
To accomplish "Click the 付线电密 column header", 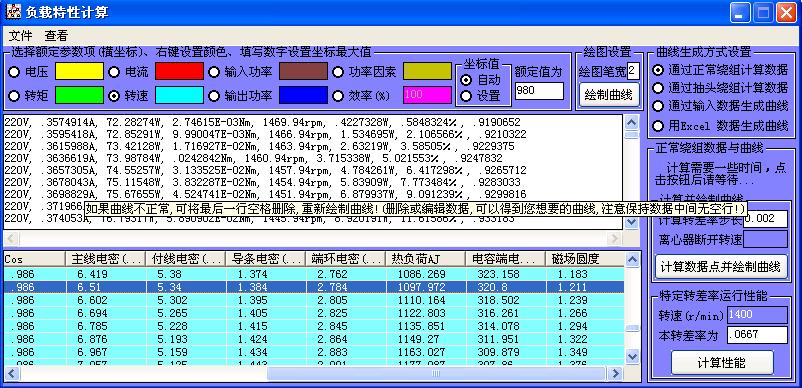I will click(186, 259).
